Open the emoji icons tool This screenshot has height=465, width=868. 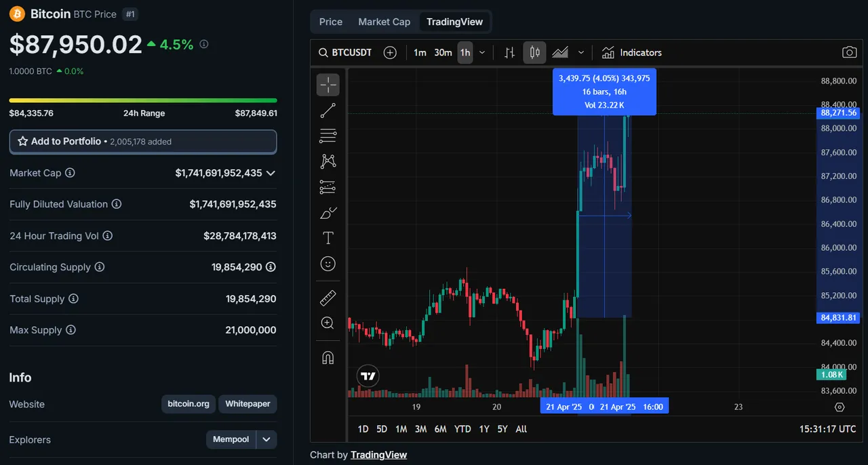(328, 264)
